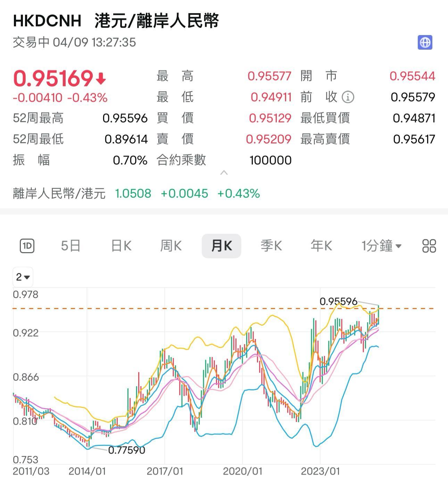
Task: Select the 日K chart period
Action: [121, 246]
